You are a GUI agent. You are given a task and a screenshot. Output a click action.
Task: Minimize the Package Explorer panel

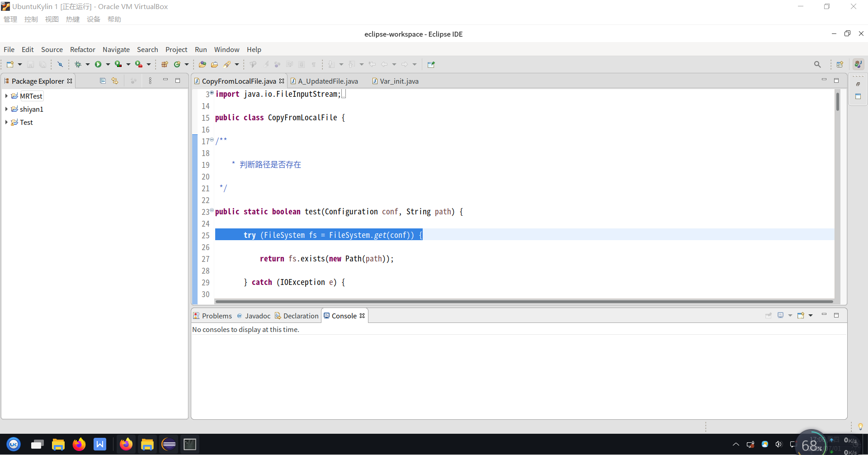pyautogui.click(x=165, y=80)
